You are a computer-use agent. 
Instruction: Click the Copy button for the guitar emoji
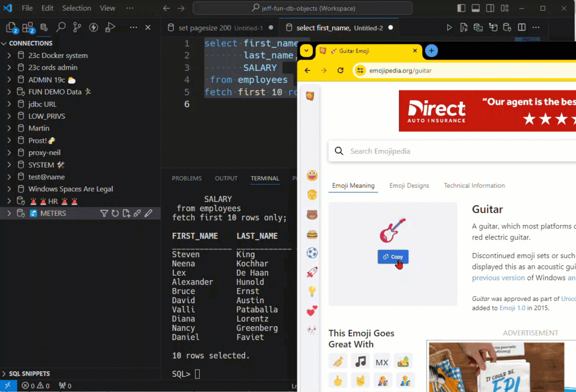click(393, 256)
